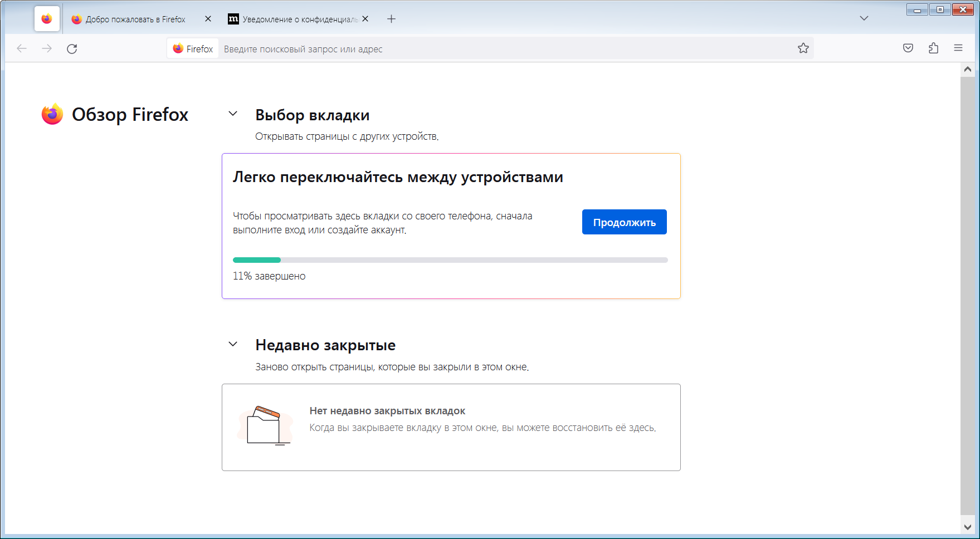Image resolution: width=980 pixels, height=539 pixels.
Task: Click the empty folder illustration icon
Action: (265, 426)
